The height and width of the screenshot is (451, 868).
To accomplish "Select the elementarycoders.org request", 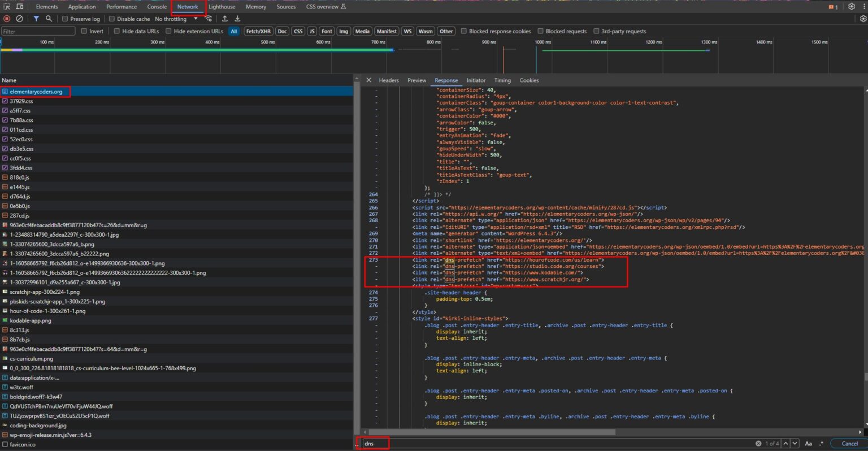I will click(36, 90).
